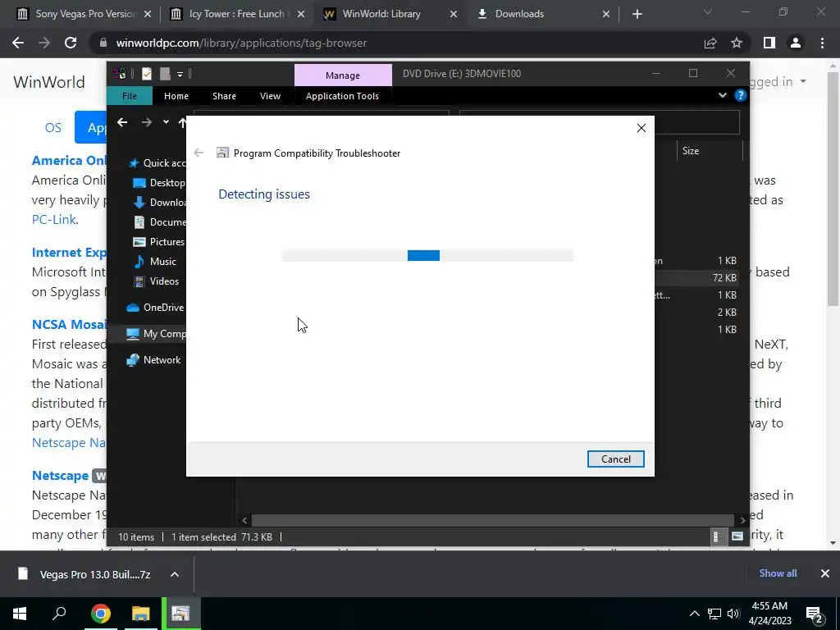Go up one folder level in Explorer
The width and height of the screenshot is (840, 630).
(x=182, y=123)
